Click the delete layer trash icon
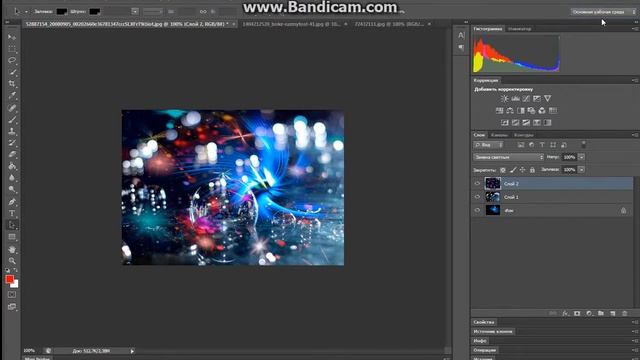 click(x=624, y=313)
